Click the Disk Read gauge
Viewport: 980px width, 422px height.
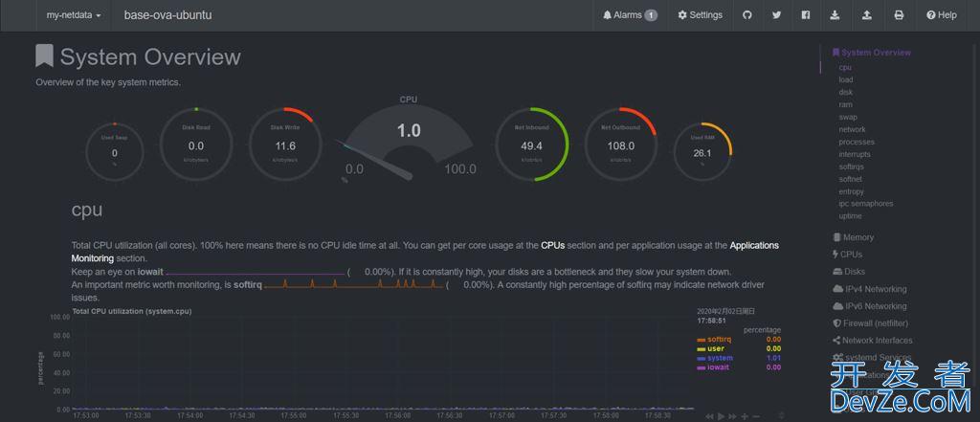click(x=196, y=144)
